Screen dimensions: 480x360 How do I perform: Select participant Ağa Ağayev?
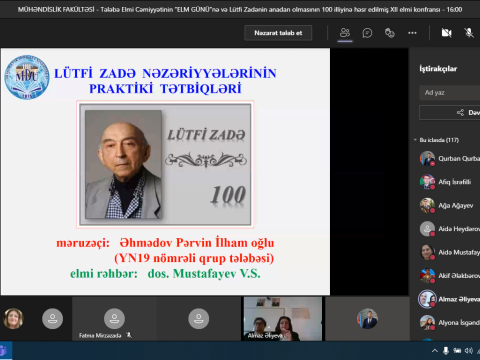click(x=450, y=205)
